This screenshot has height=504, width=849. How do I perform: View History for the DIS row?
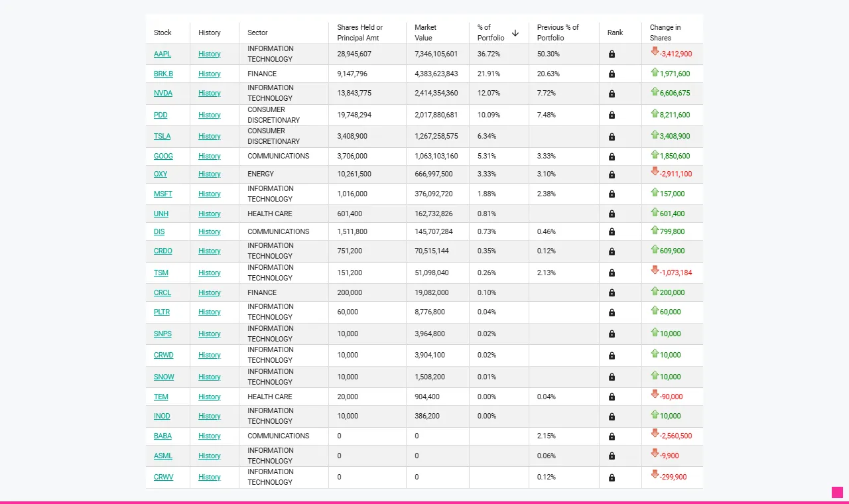(210, 232)
